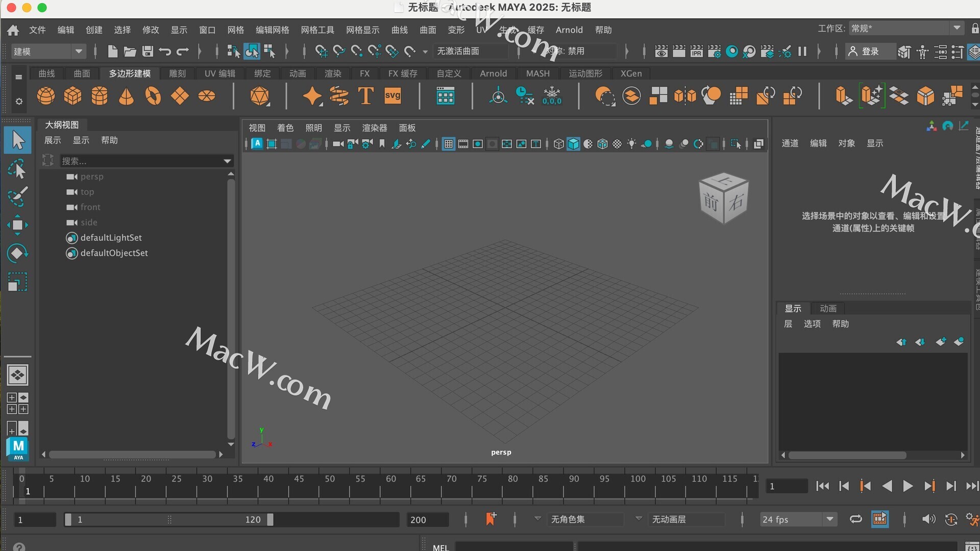Toggle smooth shade all in viewport

(573, 144)
